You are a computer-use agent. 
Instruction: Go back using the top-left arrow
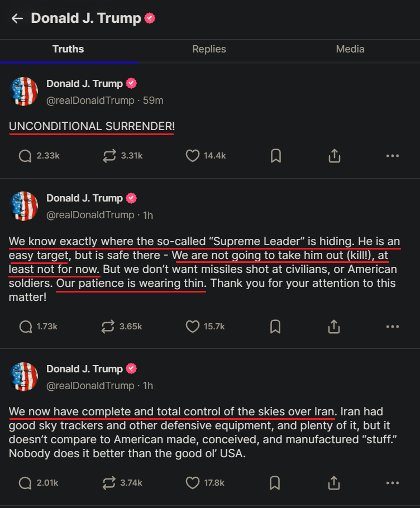click(x=17, y=18)
